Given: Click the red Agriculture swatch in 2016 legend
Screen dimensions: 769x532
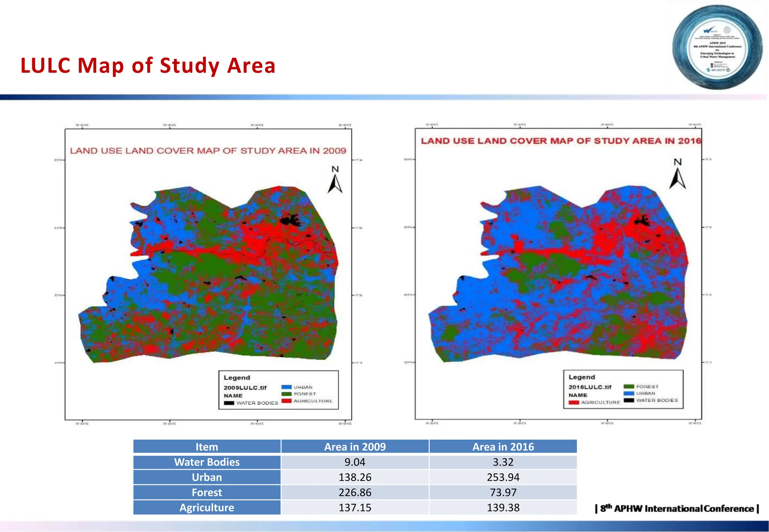Looking at the screenshot, I should tap(574, 403).
